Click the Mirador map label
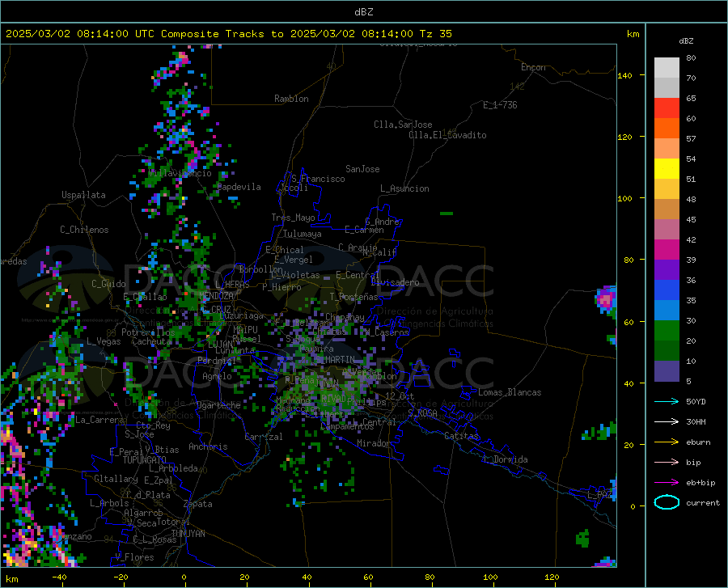 374,443
